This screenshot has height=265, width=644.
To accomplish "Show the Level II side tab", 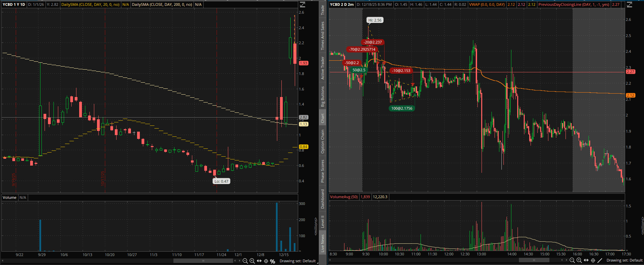I will [323, 221].
